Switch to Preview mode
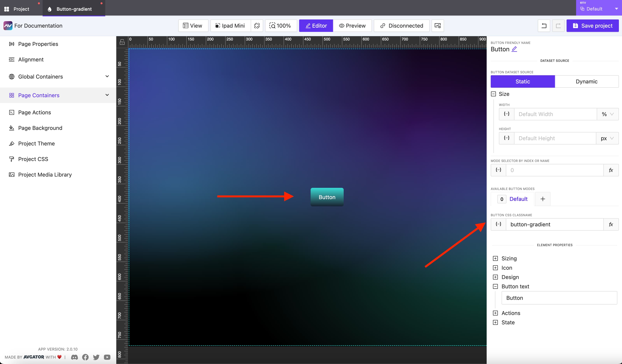Image resolution: width=622 pixels, height=364 pixels. click(352, 25)
